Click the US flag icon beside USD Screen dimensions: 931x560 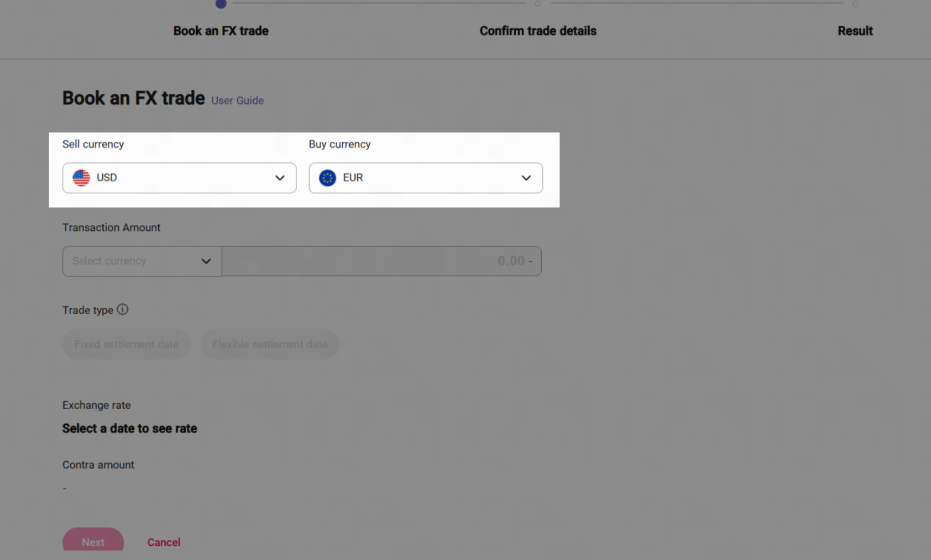81,178
